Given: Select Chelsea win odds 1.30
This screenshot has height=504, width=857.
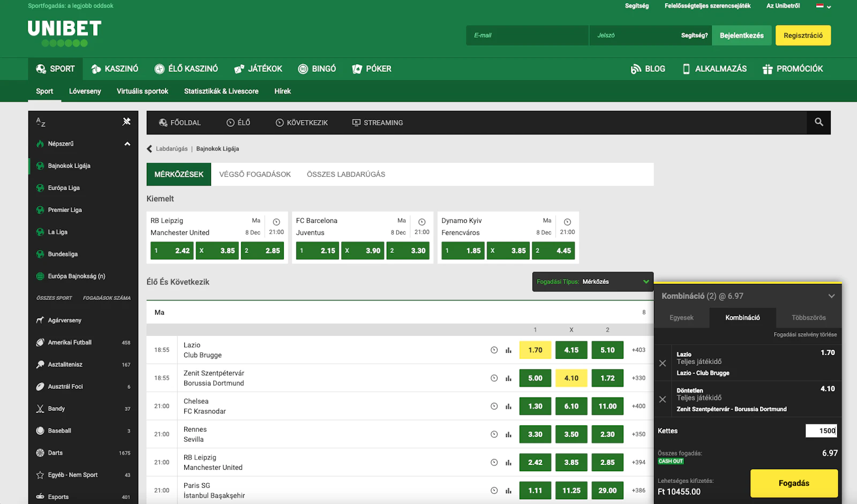Looking at the screenshot, I should 535,407.
